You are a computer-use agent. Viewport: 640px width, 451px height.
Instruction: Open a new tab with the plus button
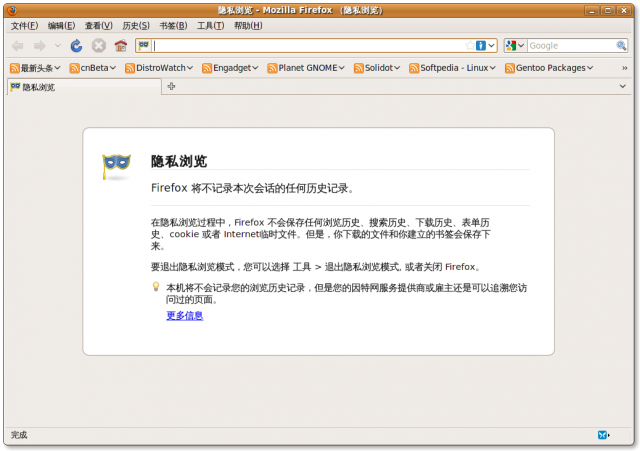(x=171, y=86)
